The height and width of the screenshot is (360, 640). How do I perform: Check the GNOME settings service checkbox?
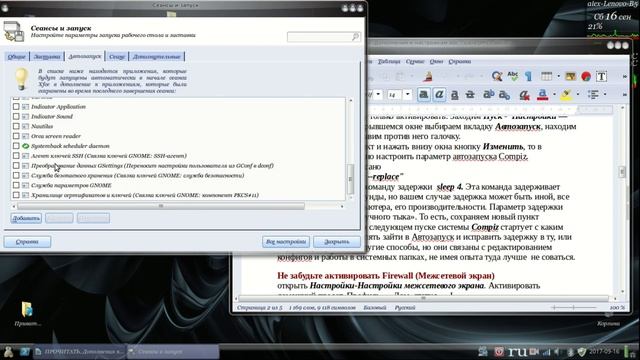pyautogui.click(x=16, y=185)
